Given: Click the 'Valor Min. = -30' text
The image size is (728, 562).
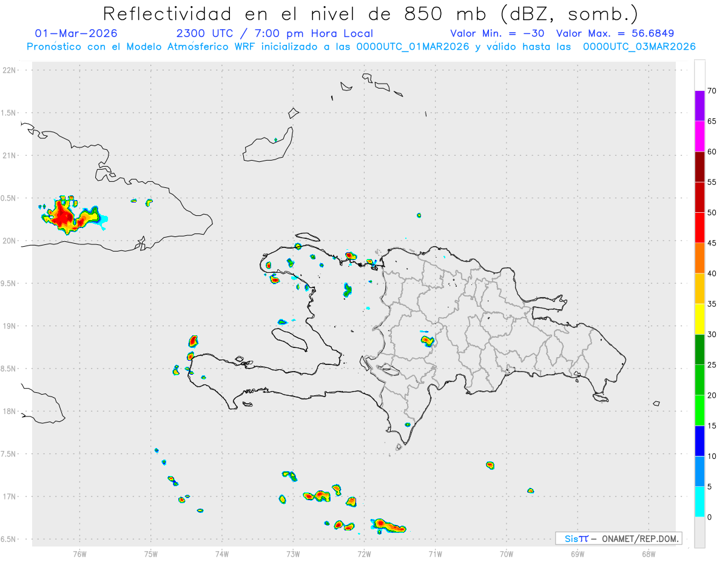Looking at the screenshot, I should [x=499, y=33].
